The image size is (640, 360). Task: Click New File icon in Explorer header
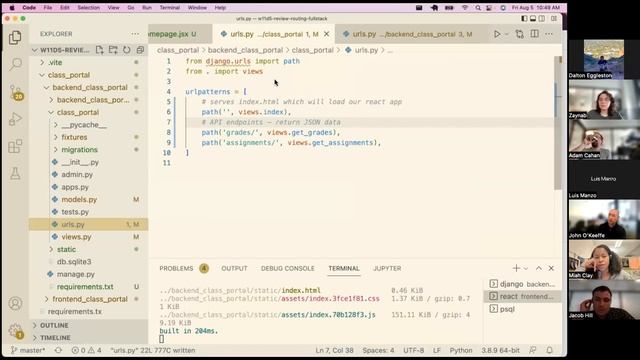(99, 50)
